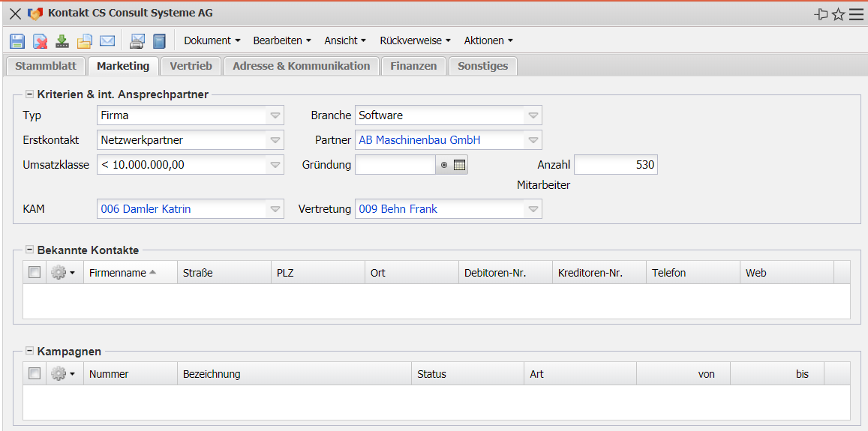Click the save floppy disk icon

pyautogui.click(x=17, y=41)
